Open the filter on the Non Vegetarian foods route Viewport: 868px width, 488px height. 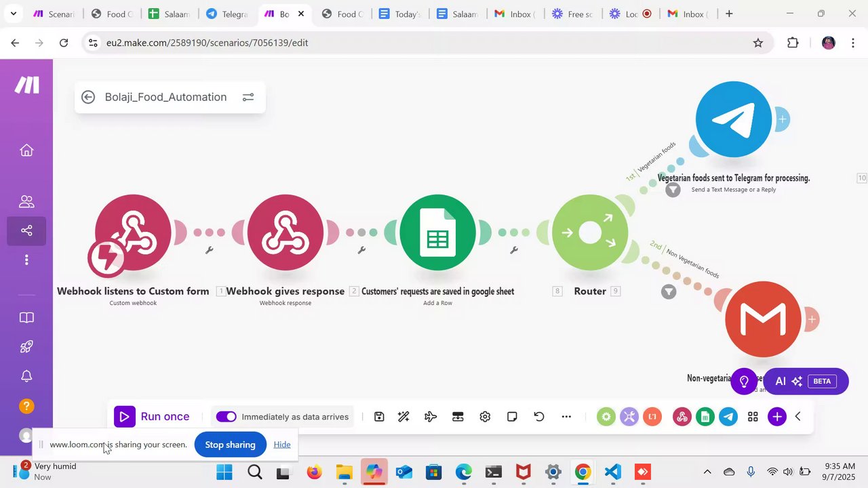point(669,292)
